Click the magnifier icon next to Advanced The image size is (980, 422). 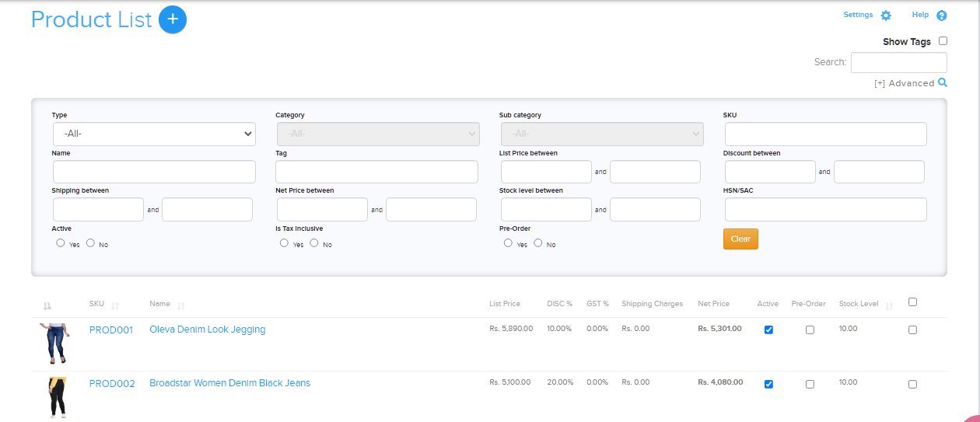pos(942,82)
